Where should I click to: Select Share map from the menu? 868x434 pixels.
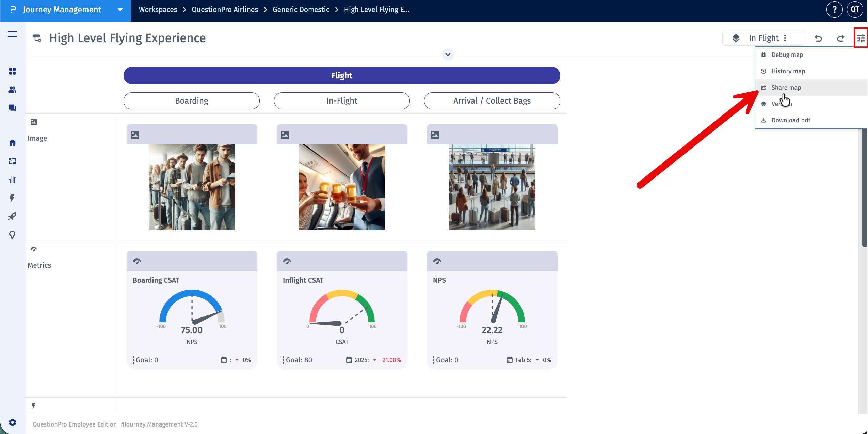click(786, 87)
